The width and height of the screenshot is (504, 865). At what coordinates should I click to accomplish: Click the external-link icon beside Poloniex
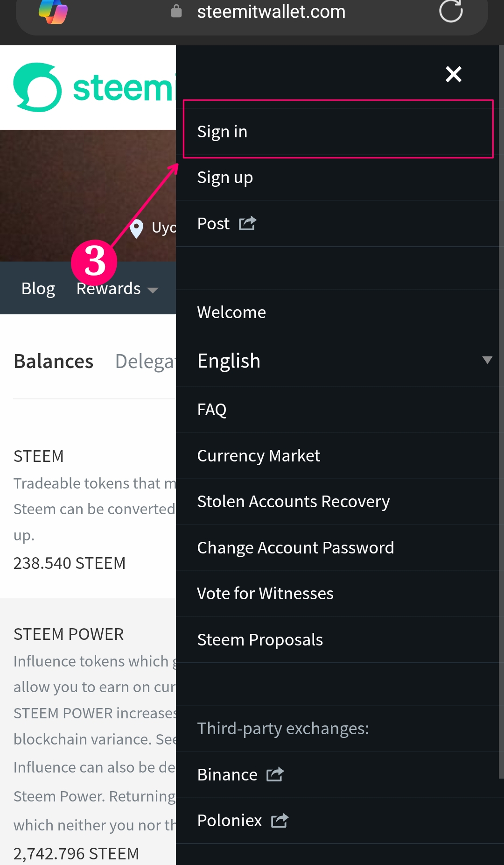tap(280, 820)
